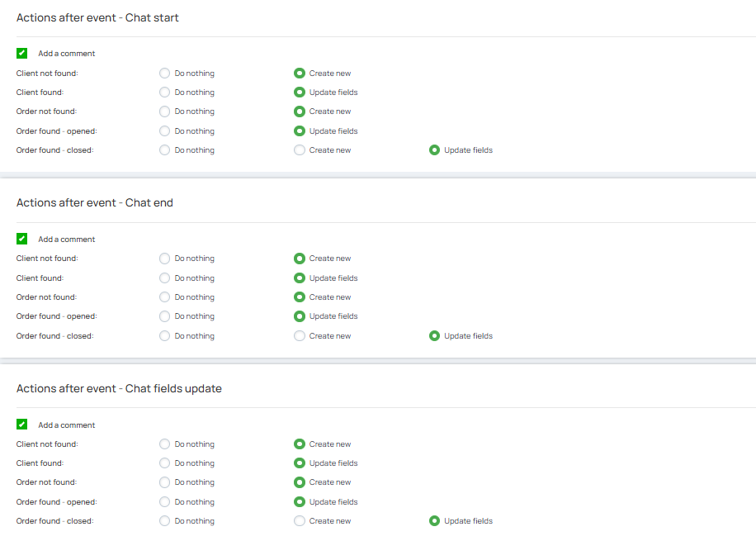Viewport: 756px width, 541px height.
Task: Uncheck Add a comment under Chat fields update
Action: 22,425
